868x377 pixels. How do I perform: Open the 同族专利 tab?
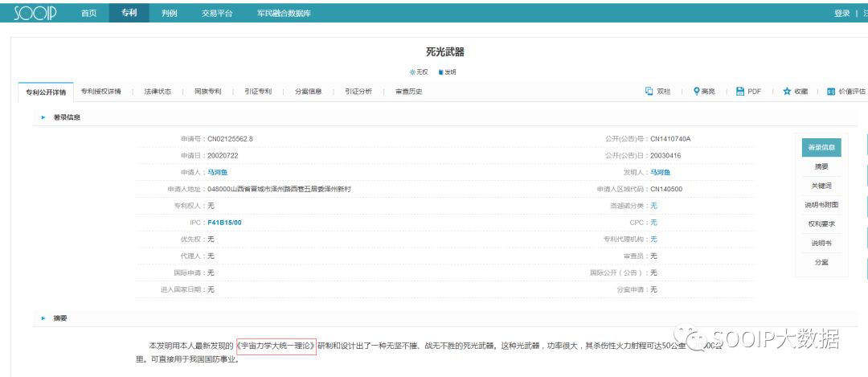coord(207,92)
